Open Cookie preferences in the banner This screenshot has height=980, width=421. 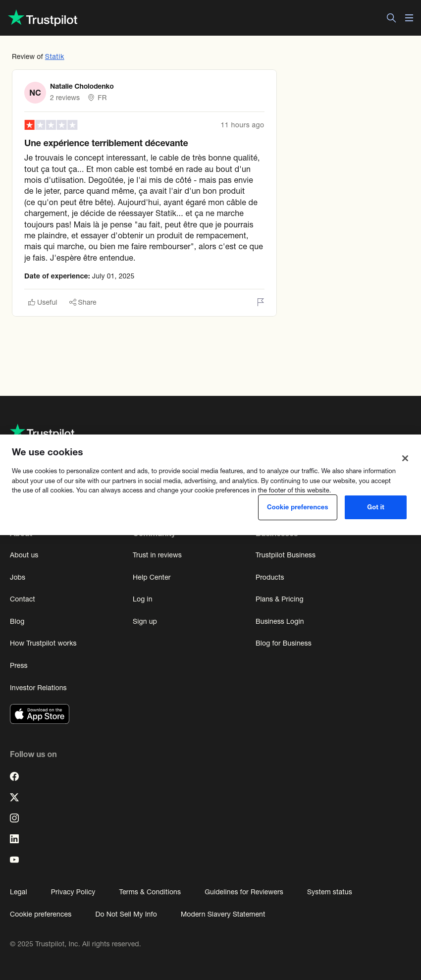coord(298,507)
